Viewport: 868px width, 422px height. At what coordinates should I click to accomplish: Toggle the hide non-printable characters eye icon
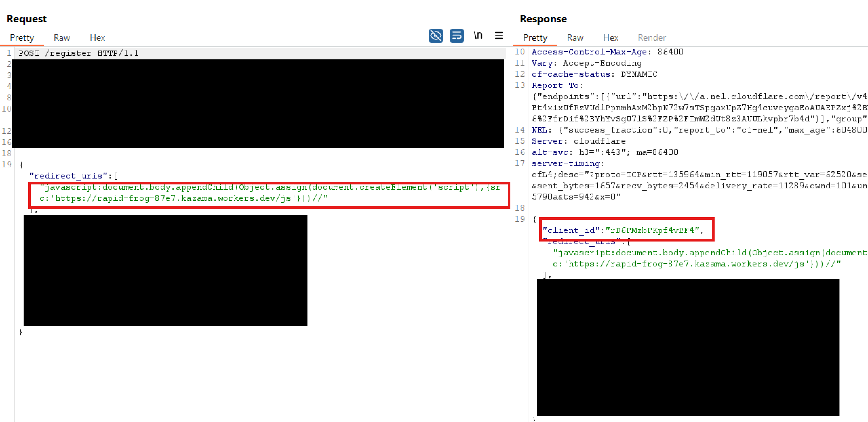pos(436,36)
